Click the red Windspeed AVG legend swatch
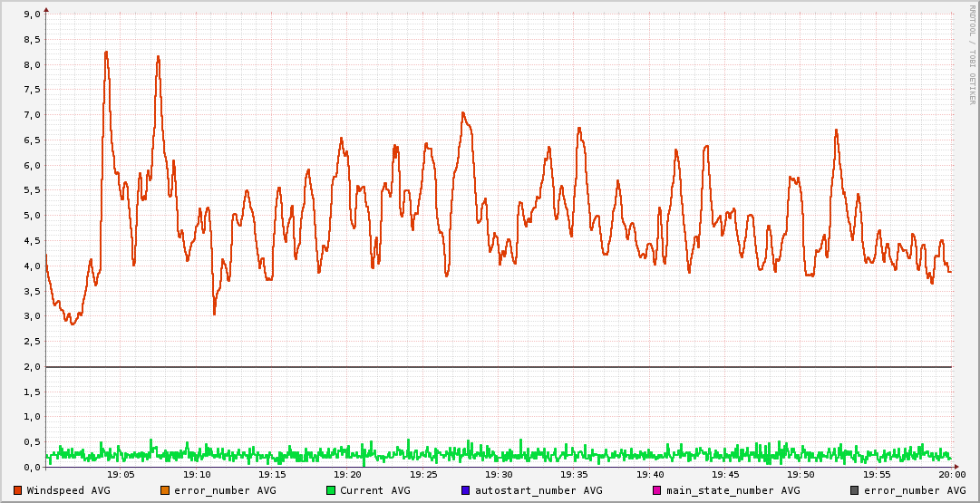The image size is (980, 503). (17, 490)
